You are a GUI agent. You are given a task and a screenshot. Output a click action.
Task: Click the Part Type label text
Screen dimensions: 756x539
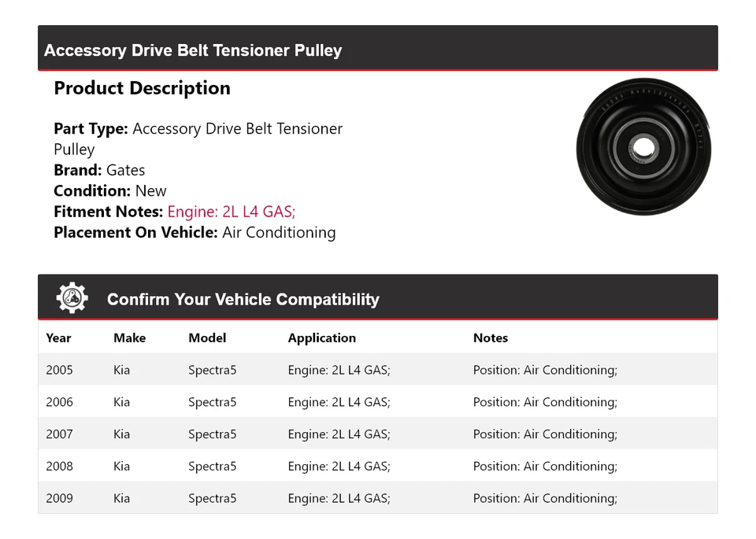pos(91,128)
